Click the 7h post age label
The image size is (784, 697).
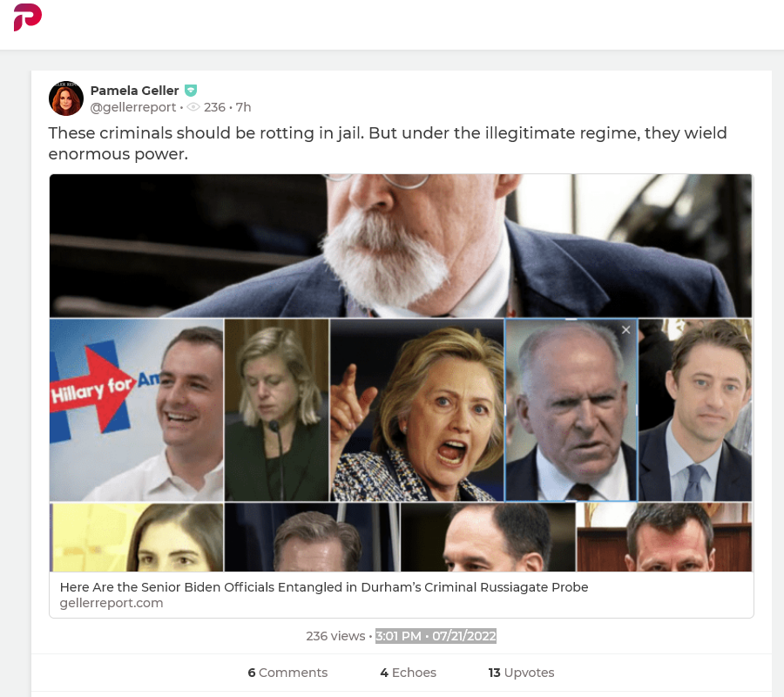pyautogui.click(x=244, y=107)
